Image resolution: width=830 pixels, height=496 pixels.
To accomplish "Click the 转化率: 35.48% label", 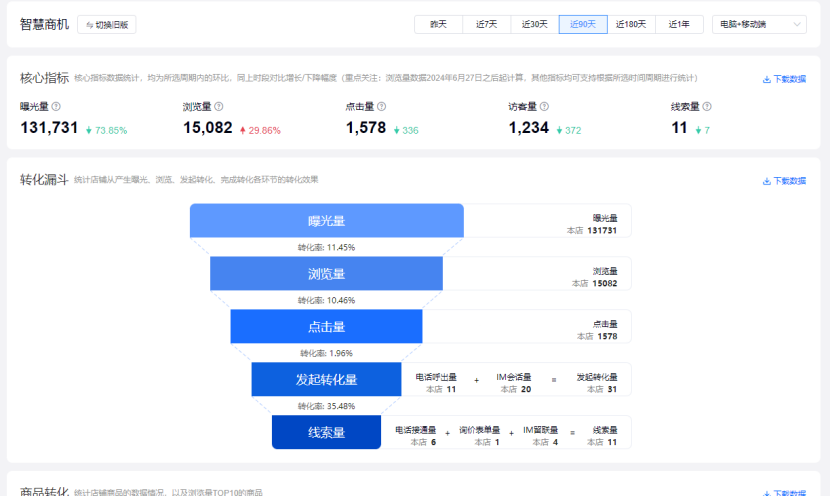I will click(326, 406).
